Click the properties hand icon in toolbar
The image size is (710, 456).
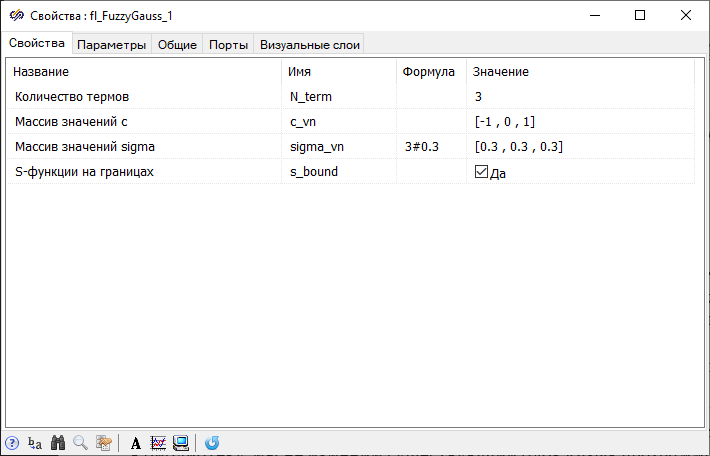pos(103,442)
